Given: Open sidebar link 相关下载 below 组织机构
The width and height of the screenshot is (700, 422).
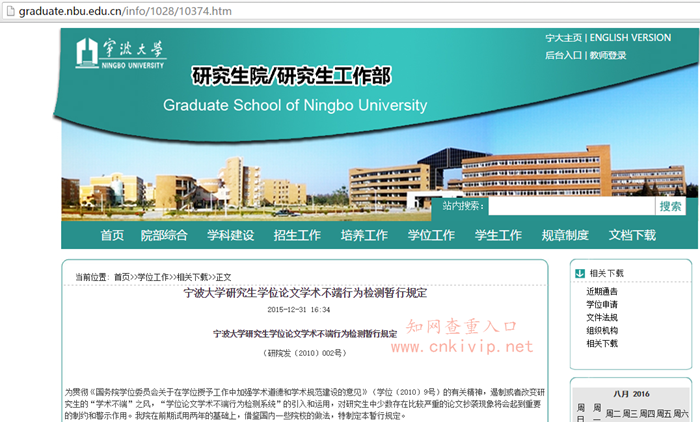Looking at the screenshot, I should pos(602,343).
